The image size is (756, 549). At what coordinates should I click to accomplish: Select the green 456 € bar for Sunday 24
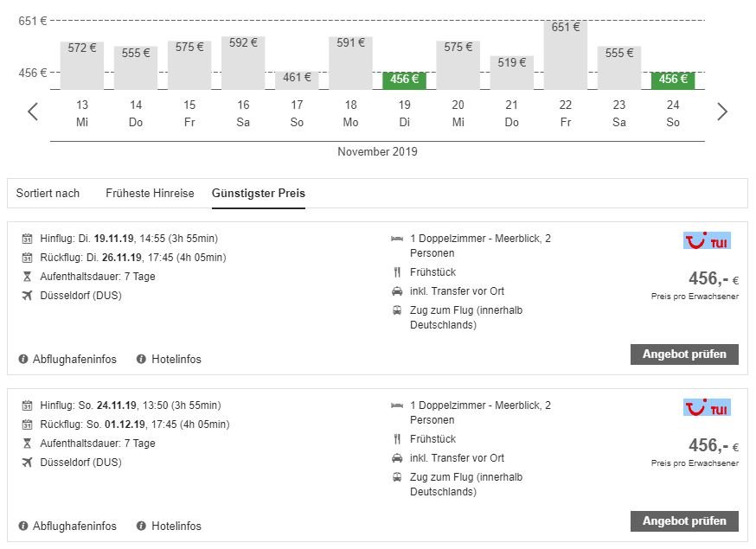(673, 80)
